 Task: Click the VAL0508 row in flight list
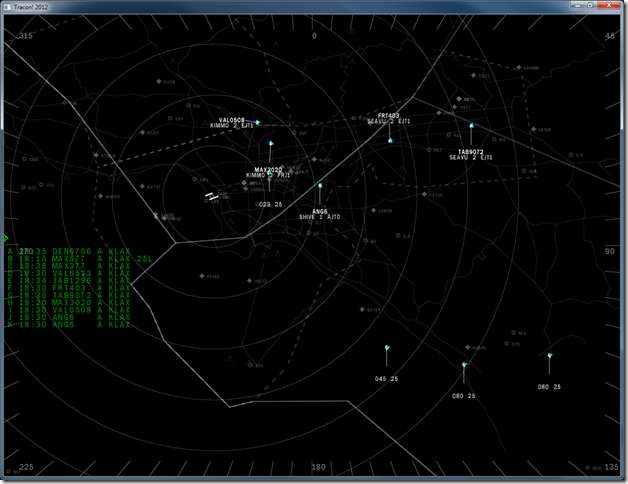(x=70, y=310)
